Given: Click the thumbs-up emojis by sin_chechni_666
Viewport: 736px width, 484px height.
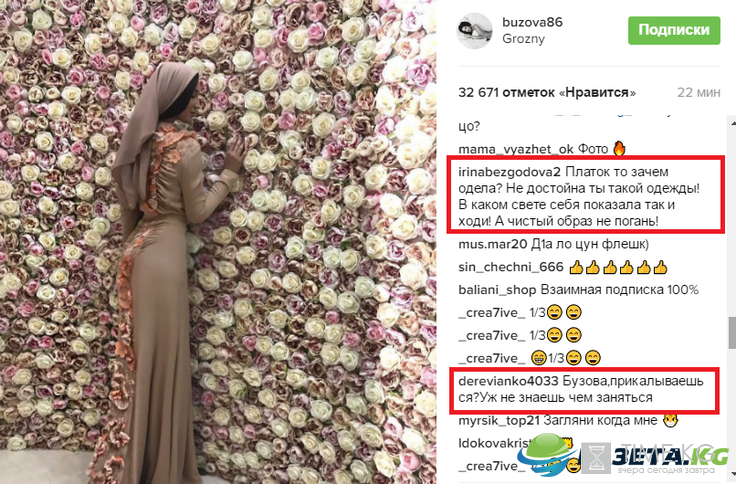Looking at the screenshot, I should click(x=618, y=268).
